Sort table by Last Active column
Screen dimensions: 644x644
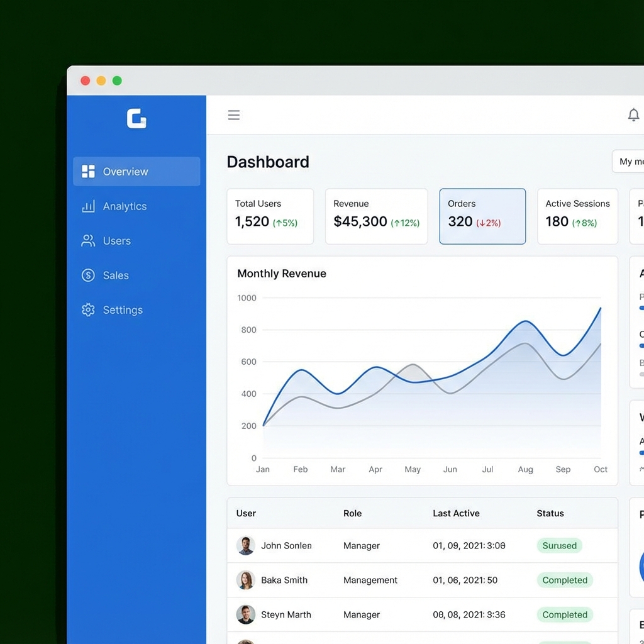[456, 513]
